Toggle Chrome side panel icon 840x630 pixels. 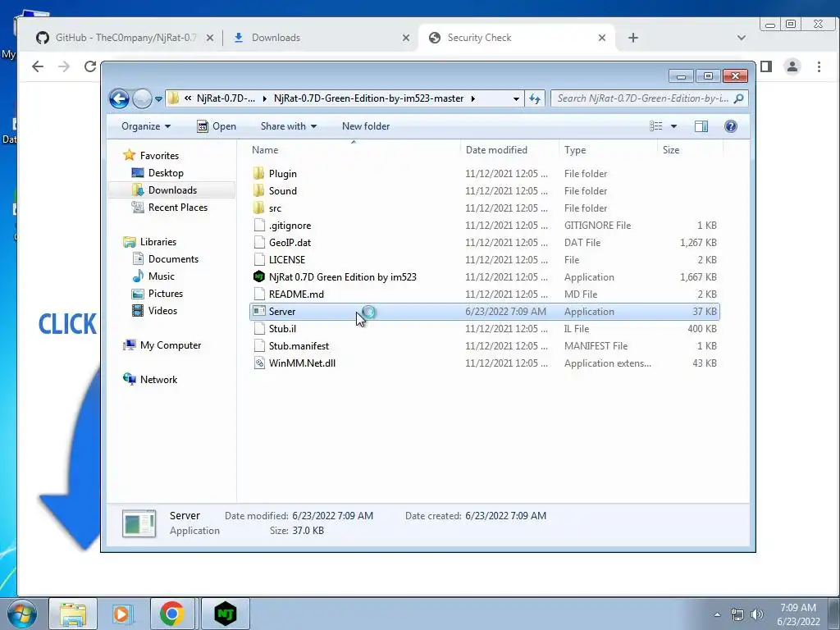point(766,66)
